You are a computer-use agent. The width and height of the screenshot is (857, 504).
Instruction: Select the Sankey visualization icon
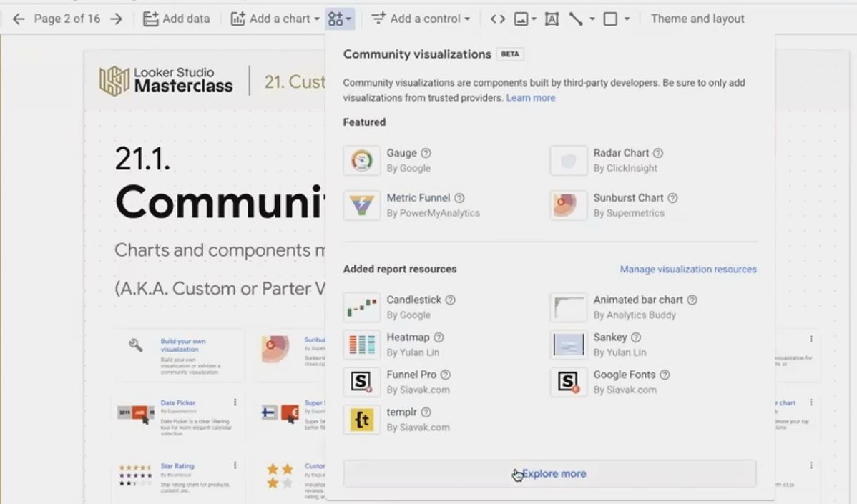click(569, 345)
